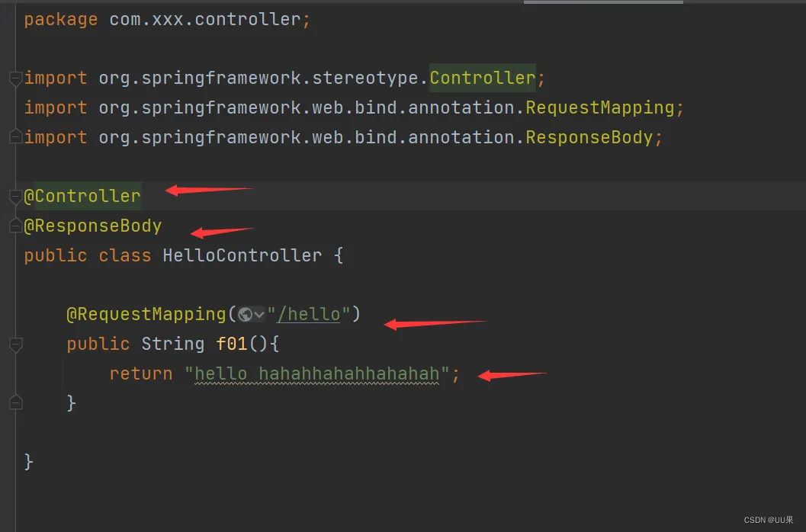Click fold marker beside @ResponseBody annotation
The width and height of the screenshot is (806, 532).
point(14,226)
